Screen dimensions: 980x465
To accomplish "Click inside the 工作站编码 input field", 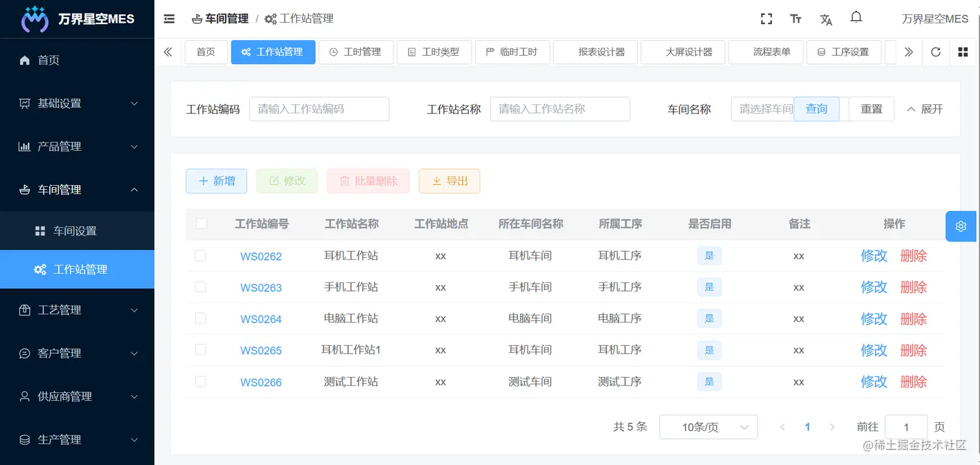I will (x=319, y=109).
